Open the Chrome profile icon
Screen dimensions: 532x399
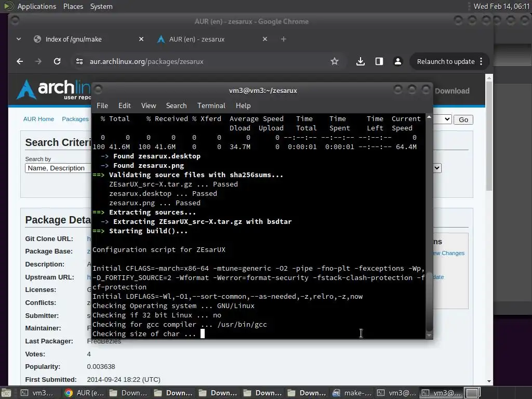click(x=397, y=61)
